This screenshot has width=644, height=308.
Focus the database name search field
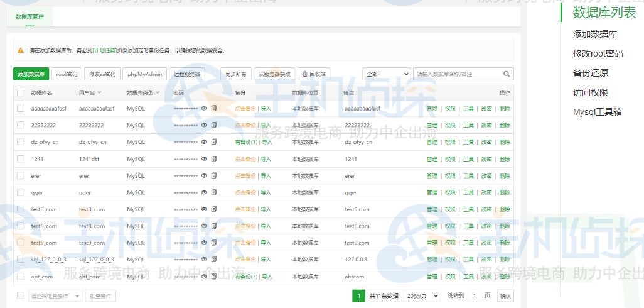(458, 74)
